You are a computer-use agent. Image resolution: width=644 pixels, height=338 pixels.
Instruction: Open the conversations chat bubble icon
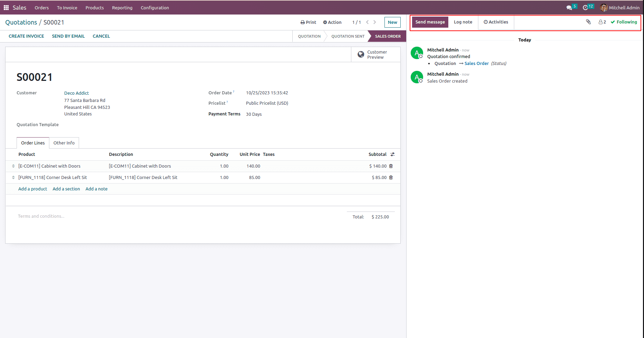(569, 8)
